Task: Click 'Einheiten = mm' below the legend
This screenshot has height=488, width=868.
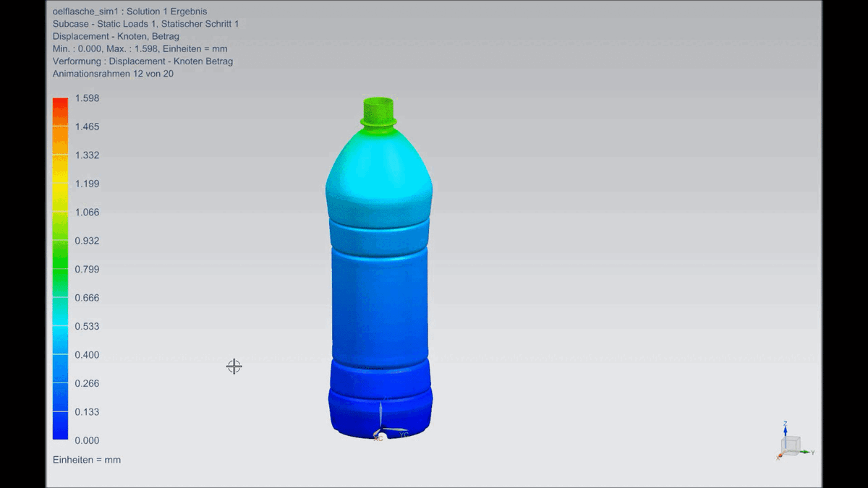Action: coord(87,460)
